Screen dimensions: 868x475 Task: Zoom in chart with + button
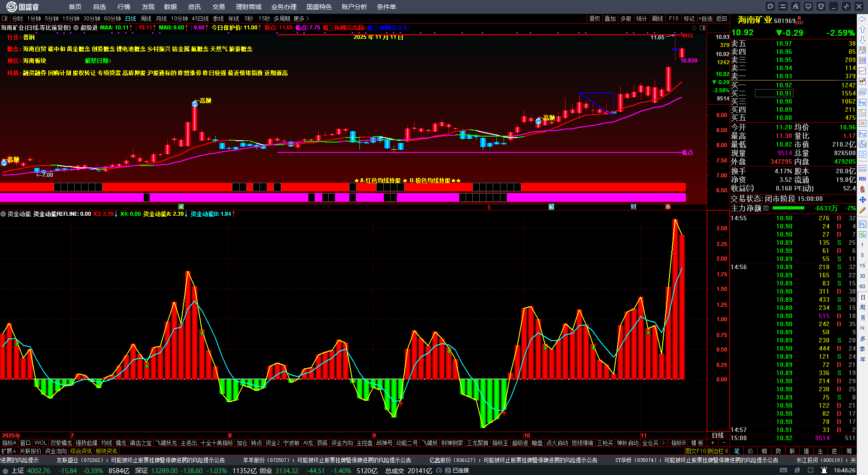(713, 443)
